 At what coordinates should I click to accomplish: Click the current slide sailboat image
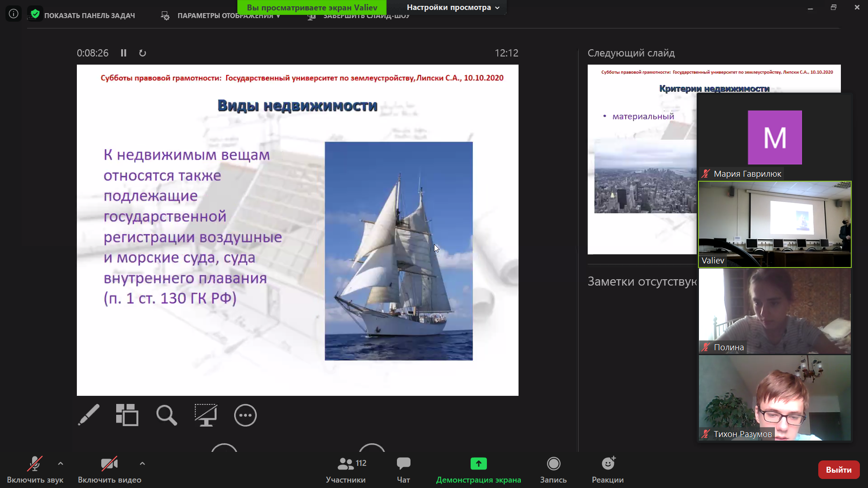(x=399, y=251)
